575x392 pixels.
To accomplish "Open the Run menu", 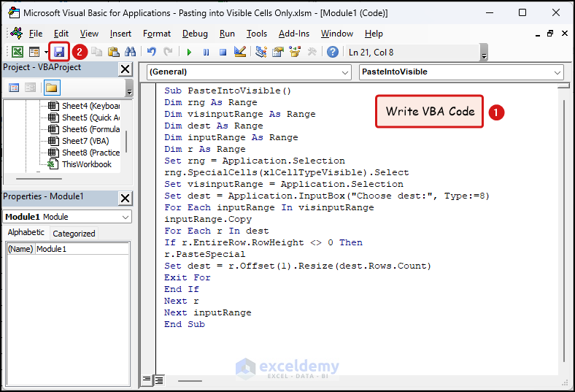I will click(227, 34).
